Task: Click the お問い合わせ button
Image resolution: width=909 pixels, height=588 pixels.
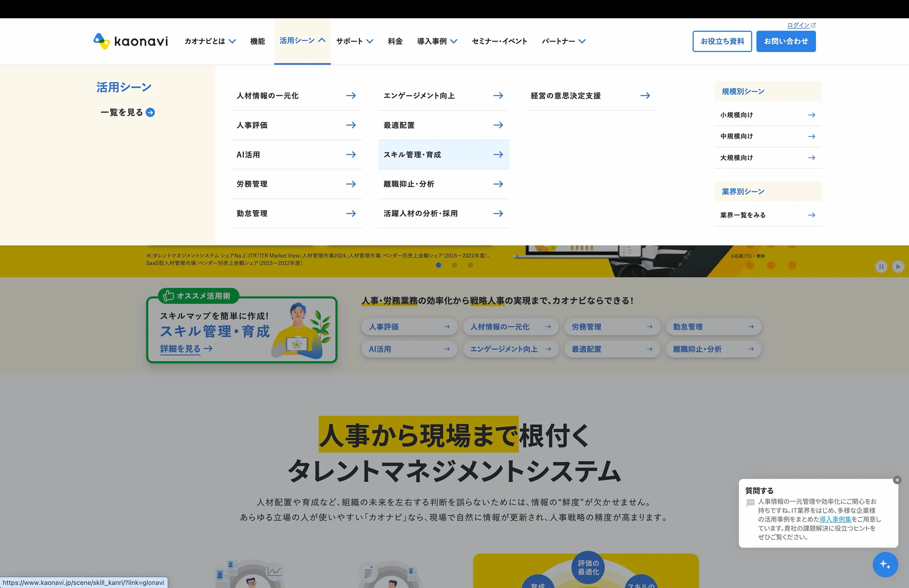Action: point(786,41)
